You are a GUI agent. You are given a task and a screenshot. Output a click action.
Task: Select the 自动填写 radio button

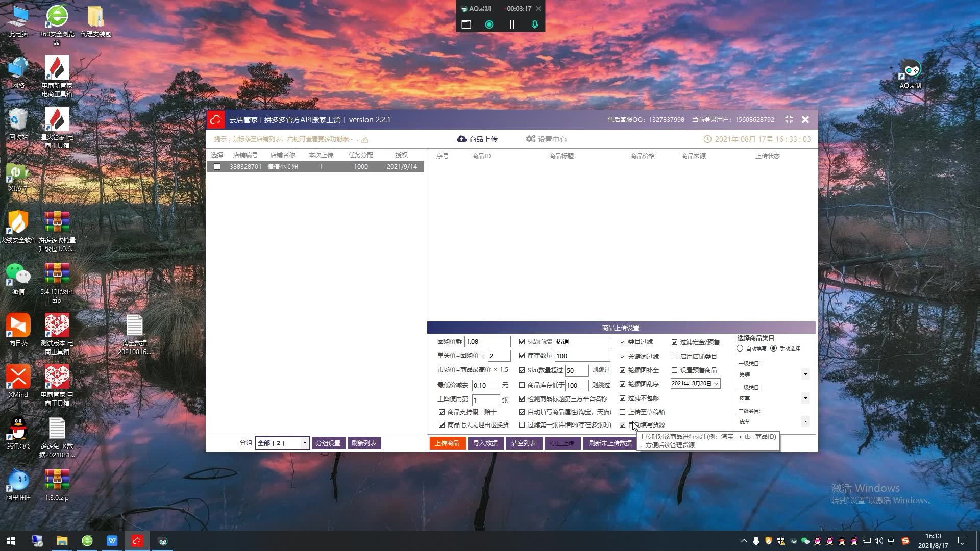pos(740,348)
